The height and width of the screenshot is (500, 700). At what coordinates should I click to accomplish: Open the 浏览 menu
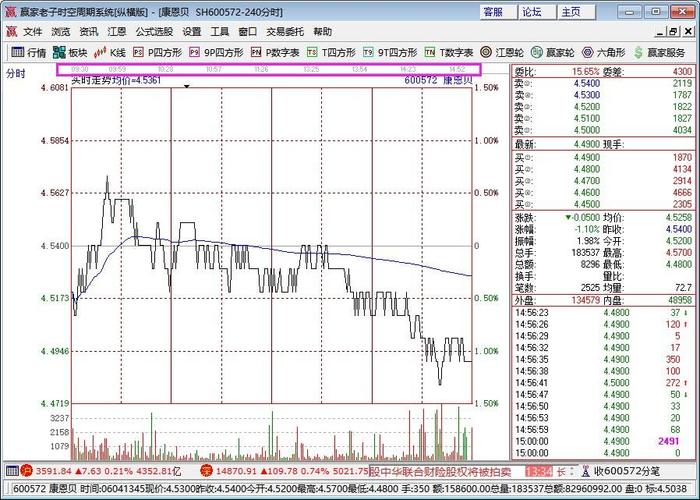coord(61,32)
